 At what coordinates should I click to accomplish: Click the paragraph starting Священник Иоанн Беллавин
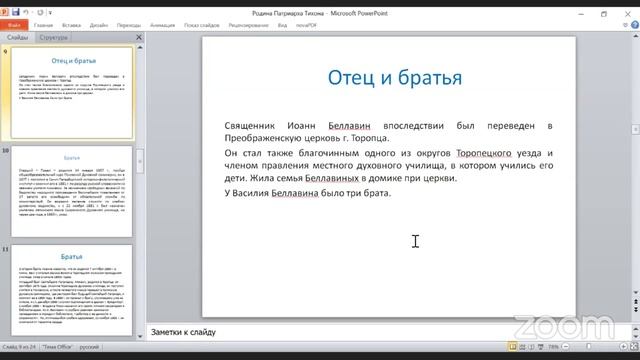click(x=389, y=131)
